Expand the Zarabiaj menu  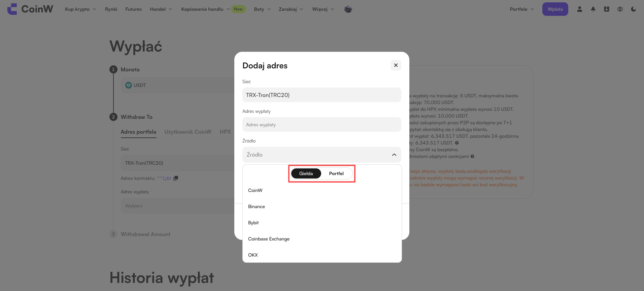point(291,9)
